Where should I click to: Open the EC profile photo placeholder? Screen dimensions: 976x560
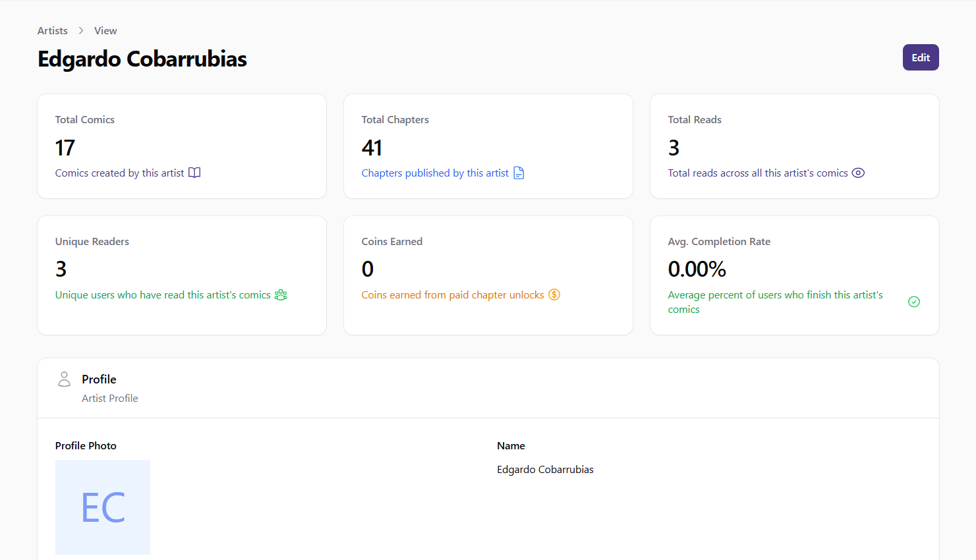(x=103, y=507)
